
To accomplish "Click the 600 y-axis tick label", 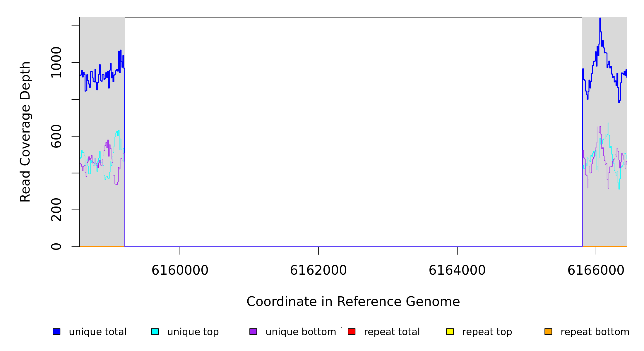I will [x=56, y=136].
